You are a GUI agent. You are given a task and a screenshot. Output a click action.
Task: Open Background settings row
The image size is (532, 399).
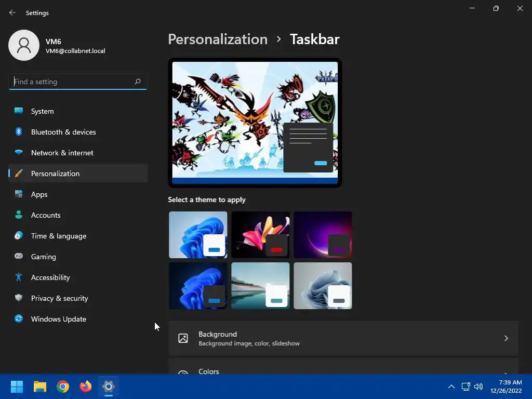pyautogui.click(x=343, y=338)
